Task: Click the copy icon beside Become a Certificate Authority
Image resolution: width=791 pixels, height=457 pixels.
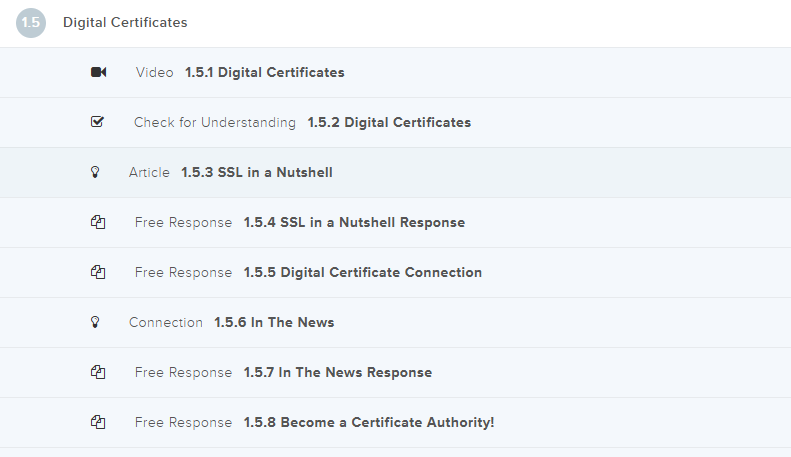Action: click(x=98, y=422)
